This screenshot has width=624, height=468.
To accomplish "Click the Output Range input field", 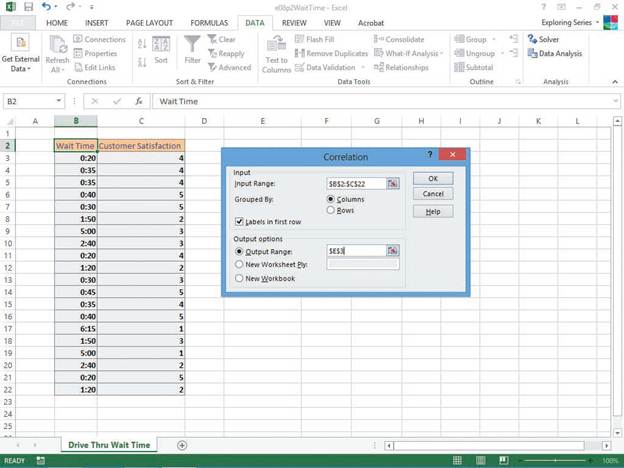I will [356, 251].
